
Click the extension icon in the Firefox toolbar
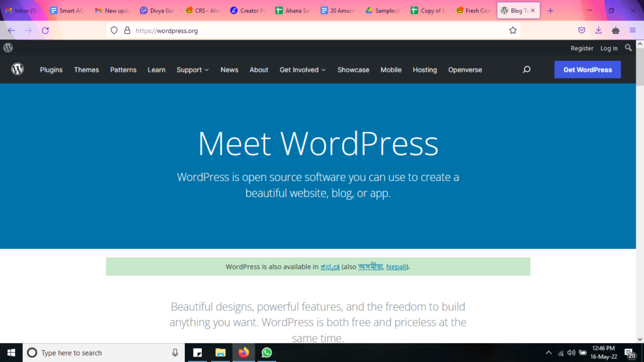coord(615,30)
